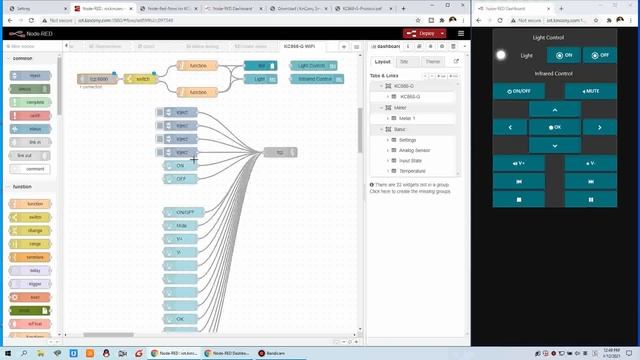Screen dimensions: 640x360
Task: Open the Node-RED hamburger main menu
Action: point(461,33)
